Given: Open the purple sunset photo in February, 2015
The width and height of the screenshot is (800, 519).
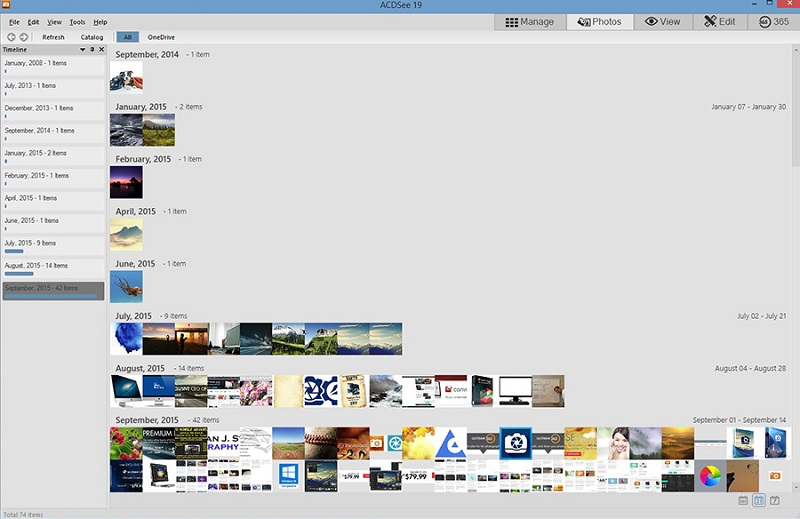Looking at the screenshot, I should point(127,182).
